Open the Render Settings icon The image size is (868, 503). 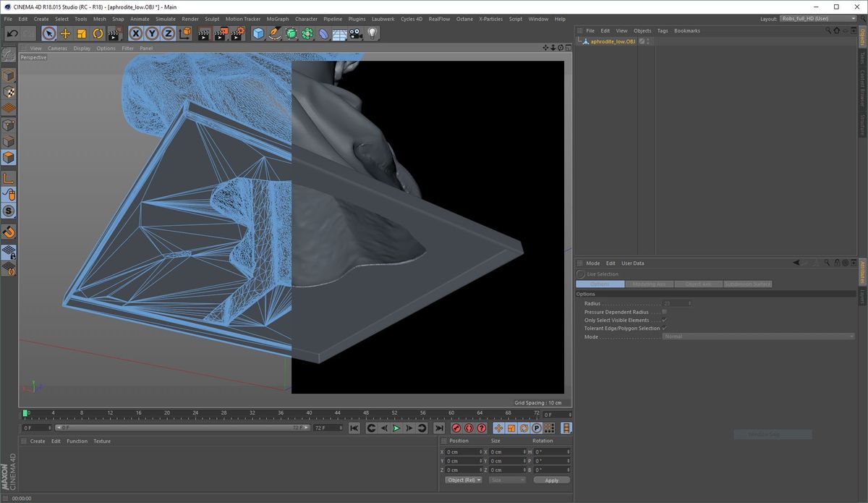point(237,33)
